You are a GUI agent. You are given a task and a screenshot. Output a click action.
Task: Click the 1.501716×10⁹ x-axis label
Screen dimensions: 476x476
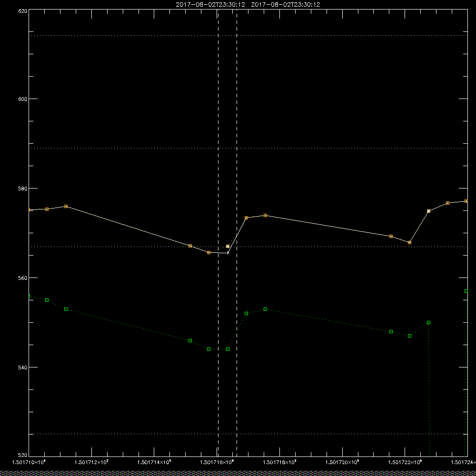click(x=217, y=462)
